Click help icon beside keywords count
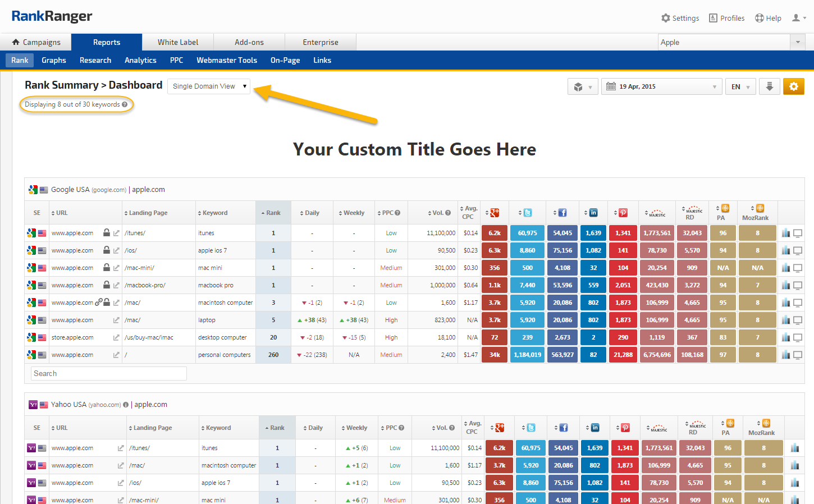This screenshot has height=504, width=814. (125, 104)
